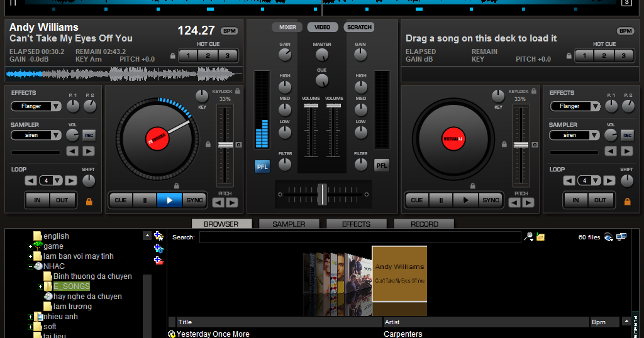Set loop IN point on left deck
The image size is (644, 338).
point(37,200)
